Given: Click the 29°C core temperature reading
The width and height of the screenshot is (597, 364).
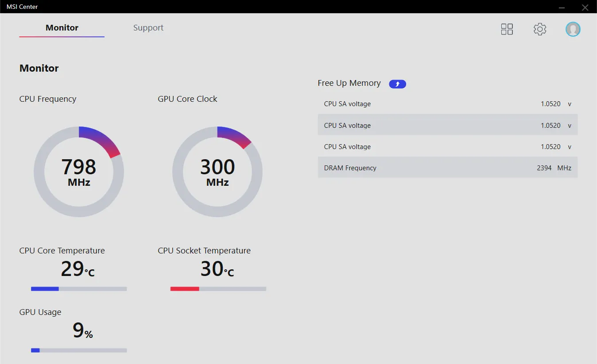Looking at the screenshot, I should (x=78, y=269).
